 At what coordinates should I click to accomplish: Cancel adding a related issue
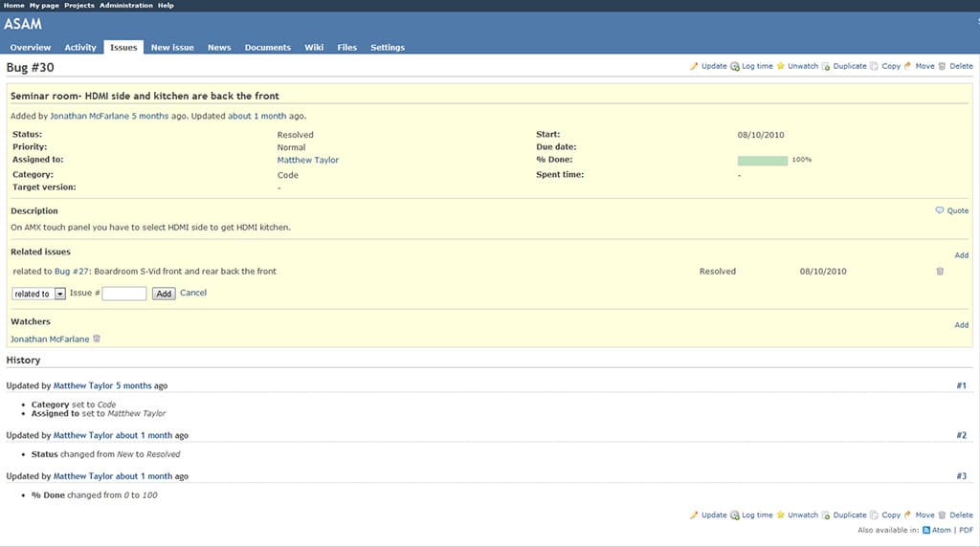(x=193, y=293)
